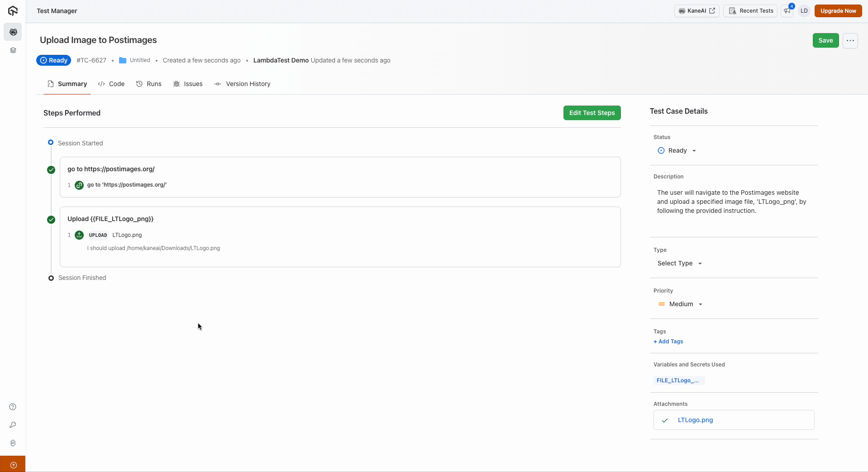Click the LambdaTest logo in sidebar
This screenshot has height=472, width=868.
coord(13,11)
